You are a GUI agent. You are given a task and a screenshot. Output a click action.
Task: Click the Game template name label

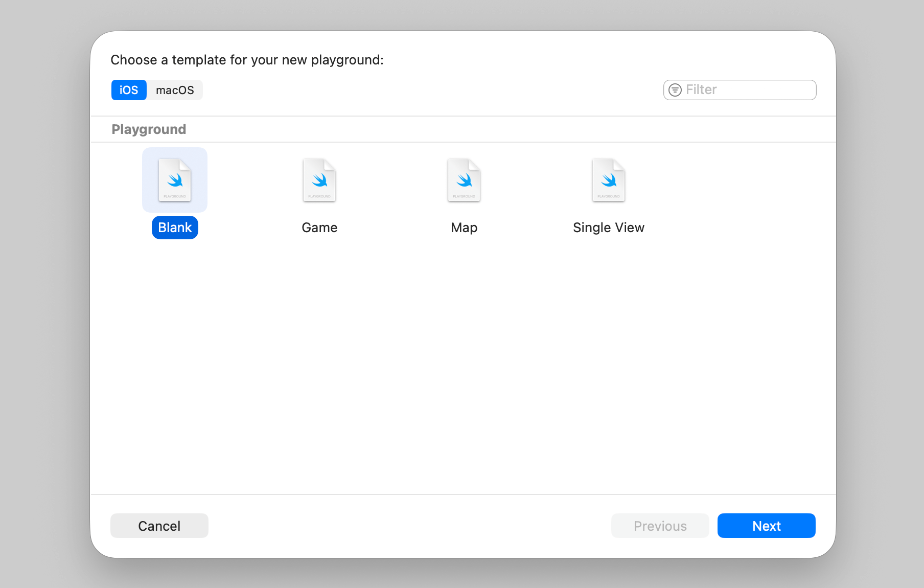click(x=319, y=228)
